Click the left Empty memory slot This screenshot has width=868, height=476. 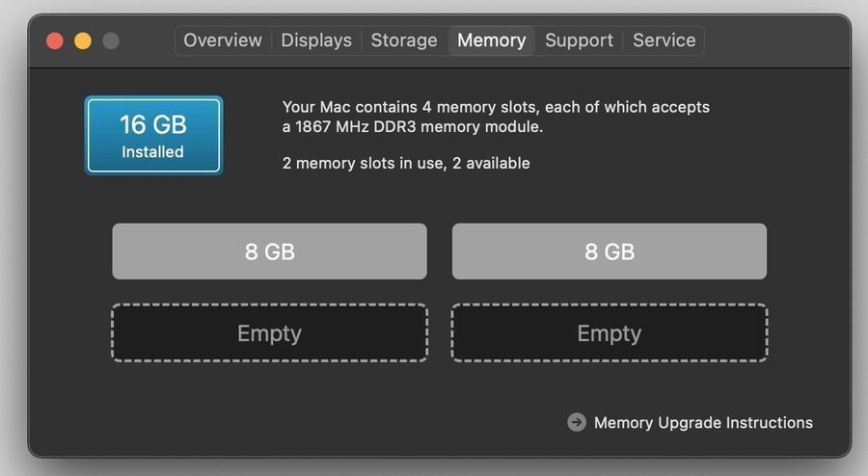269,333
